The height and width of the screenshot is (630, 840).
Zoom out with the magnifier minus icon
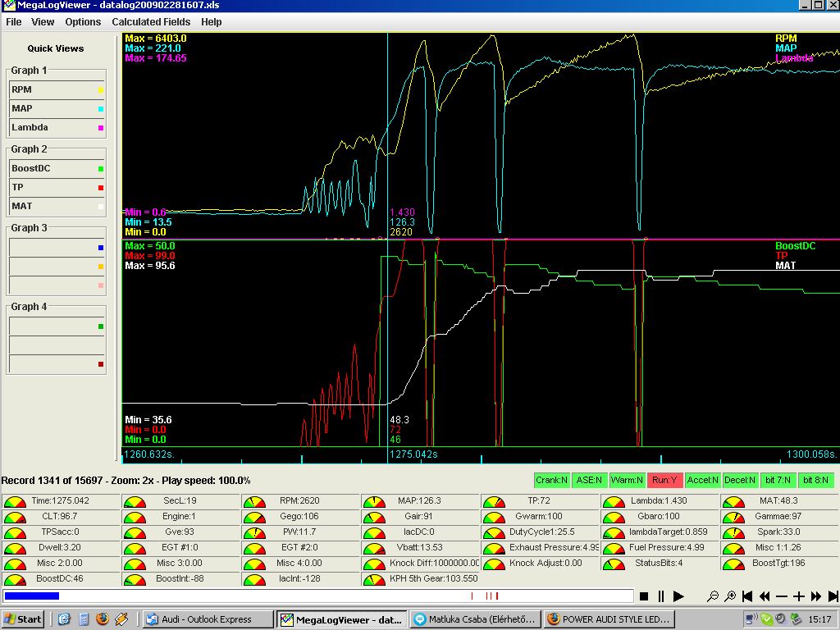[x=713, y=596]
